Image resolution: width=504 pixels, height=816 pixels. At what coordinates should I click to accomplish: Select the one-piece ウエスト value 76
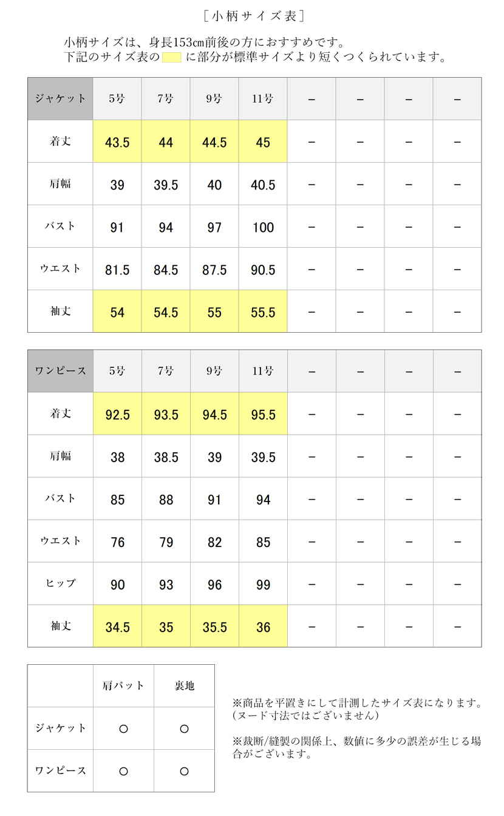click(x=117, y=542)
